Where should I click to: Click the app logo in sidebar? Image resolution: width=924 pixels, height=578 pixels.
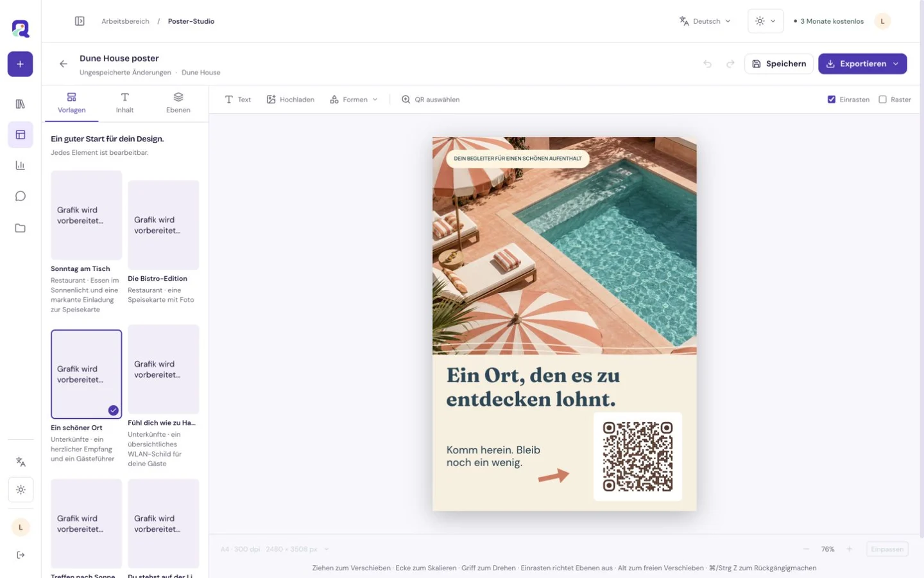pyautogui.click(x=20, y=28)
